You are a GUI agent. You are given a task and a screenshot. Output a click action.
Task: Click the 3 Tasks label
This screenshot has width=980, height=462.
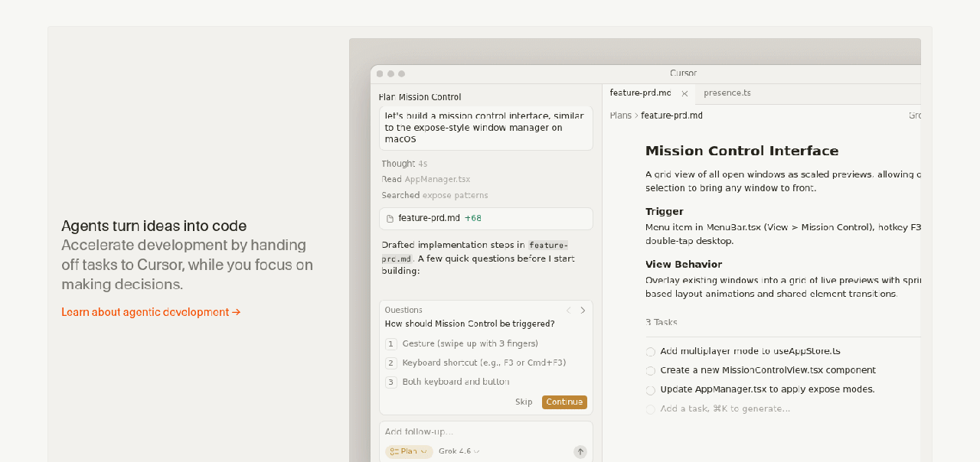point(661,323)
